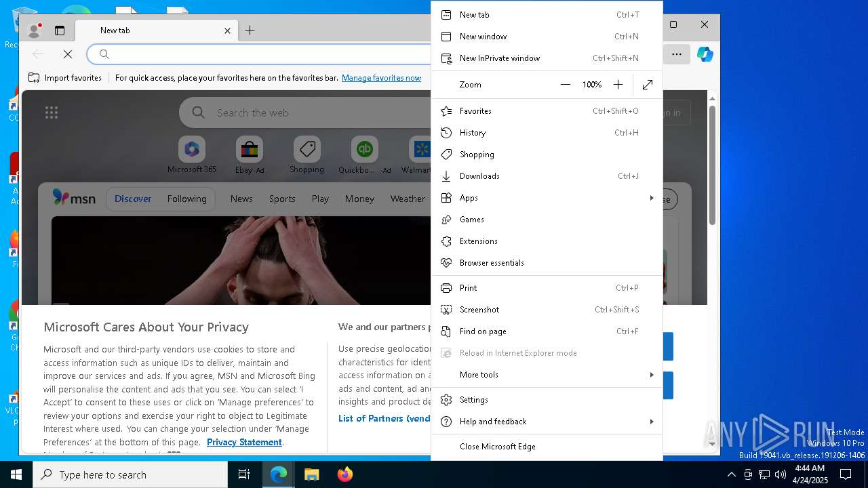Viewport: 868px width, 488px height.
Task: Go to Play section
Action: pyautogui.click(x=320, y=199)
